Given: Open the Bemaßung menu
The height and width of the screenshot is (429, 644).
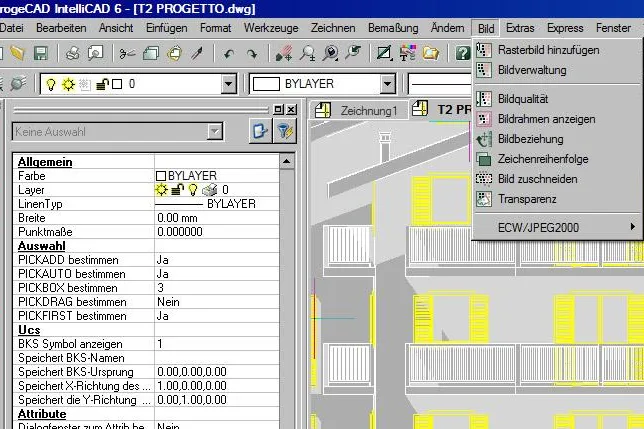Looking at the screenshot, I should tap(393, 28).
